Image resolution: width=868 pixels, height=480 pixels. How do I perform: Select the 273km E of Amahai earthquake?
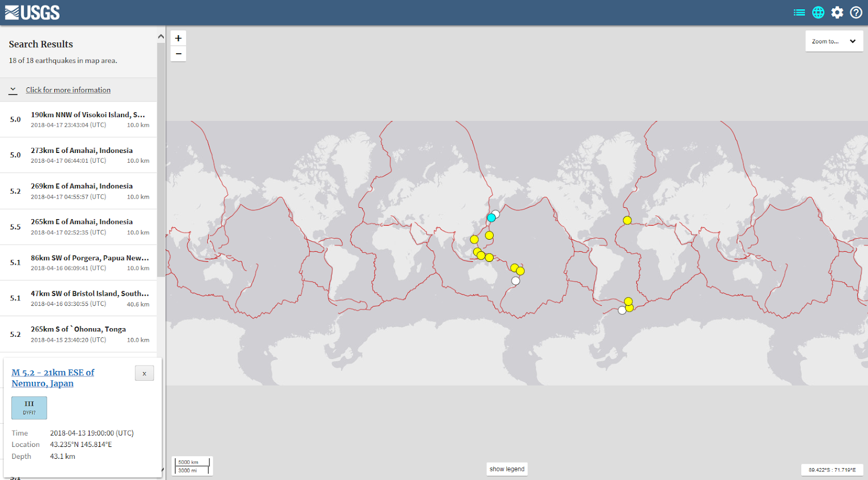[x=79, y=155]
